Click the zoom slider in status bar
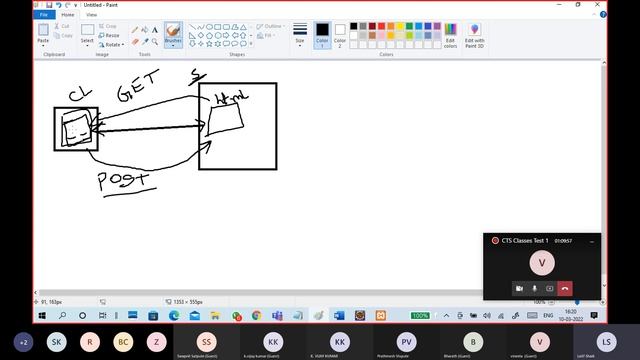Image resolution: width=640 pixels, height=360 pixels. click(577, 302)
